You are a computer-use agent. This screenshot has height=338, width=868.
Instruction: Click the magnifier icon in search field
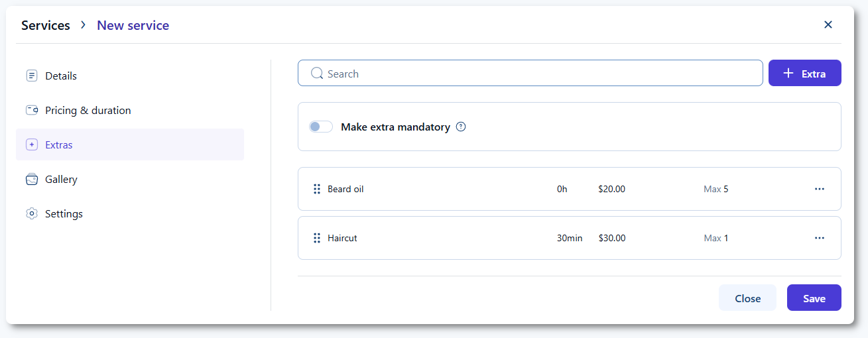pos(317,74)
